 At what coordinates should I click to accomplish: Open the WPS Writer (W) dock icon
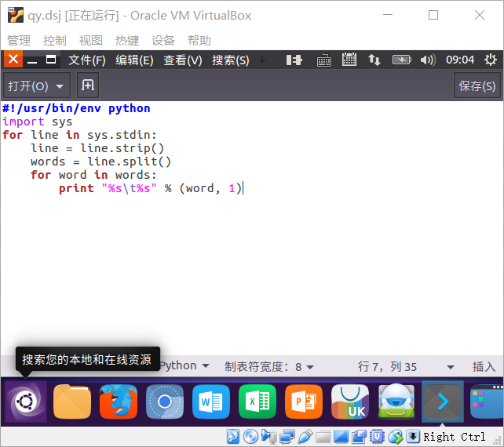(x=211, y=402)
